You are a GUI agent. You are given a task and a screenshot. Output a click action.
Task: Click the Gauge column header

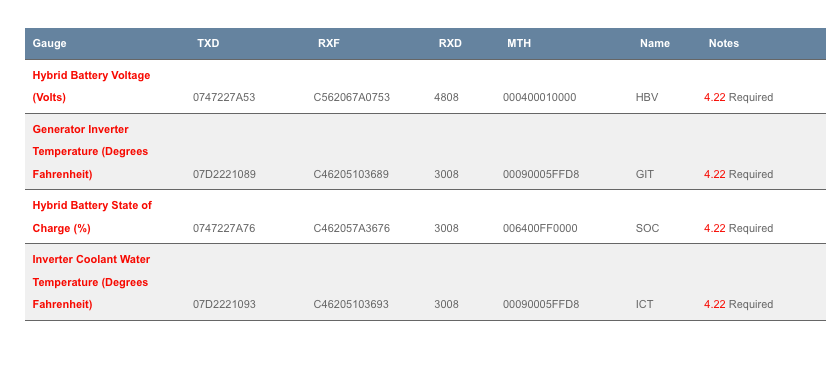(49, 43)
